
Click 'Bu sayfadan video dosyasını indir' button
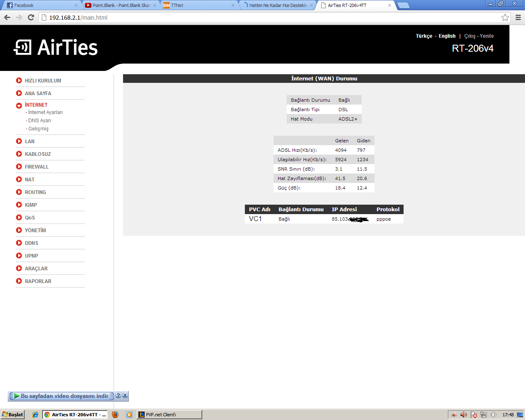tap(61, 396)
